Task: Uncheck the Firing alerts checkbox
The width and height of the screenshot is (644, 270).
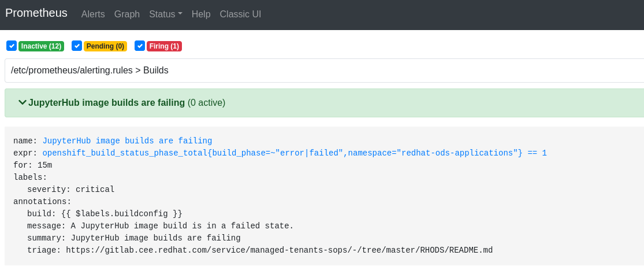Action: (139, 46)
